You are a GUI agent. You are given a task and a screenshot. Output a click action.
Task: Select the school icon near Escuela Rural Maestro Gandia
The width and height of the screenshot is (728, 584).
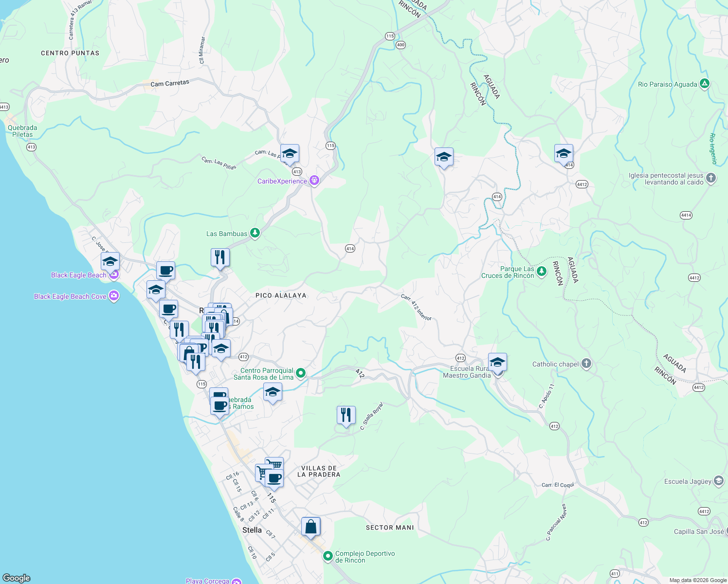pos(497,362)
